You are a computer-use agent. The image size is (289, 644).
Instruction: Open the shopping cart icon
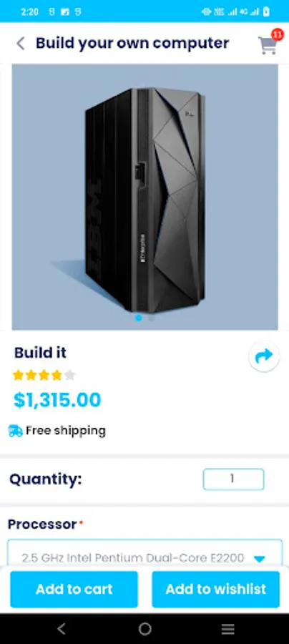point(268,45)
